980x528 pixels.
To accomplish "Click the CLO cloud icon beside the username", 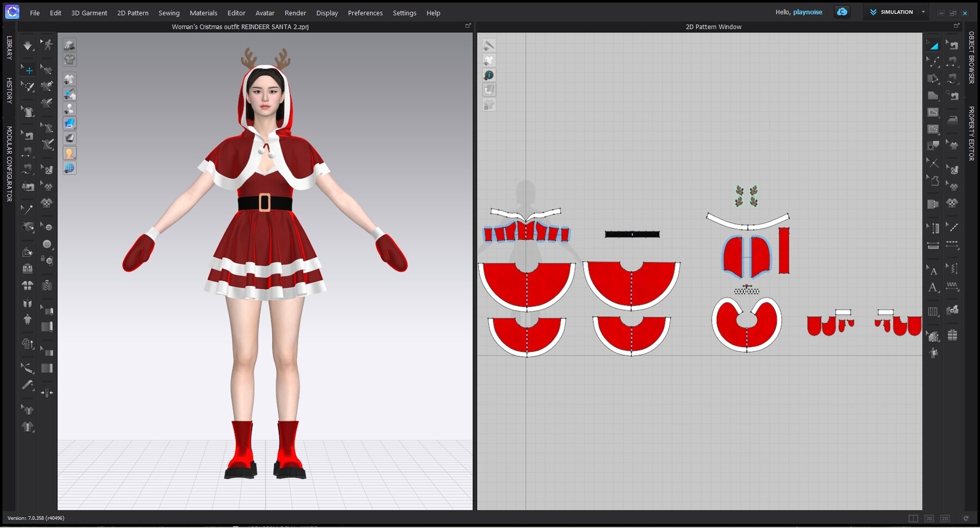I will click(x=842, y=11).
